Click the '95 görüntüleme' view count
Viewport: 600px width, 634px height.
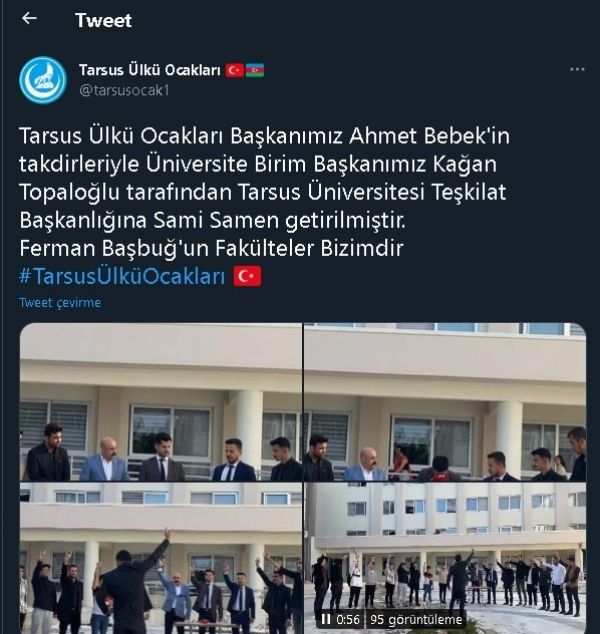point(416,619)
